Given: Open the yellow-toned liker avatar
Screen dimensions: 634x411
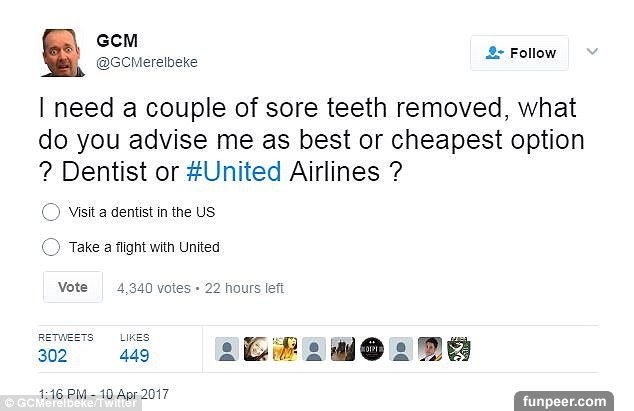Looking at the screenshot, I should (x=285, y=349).
